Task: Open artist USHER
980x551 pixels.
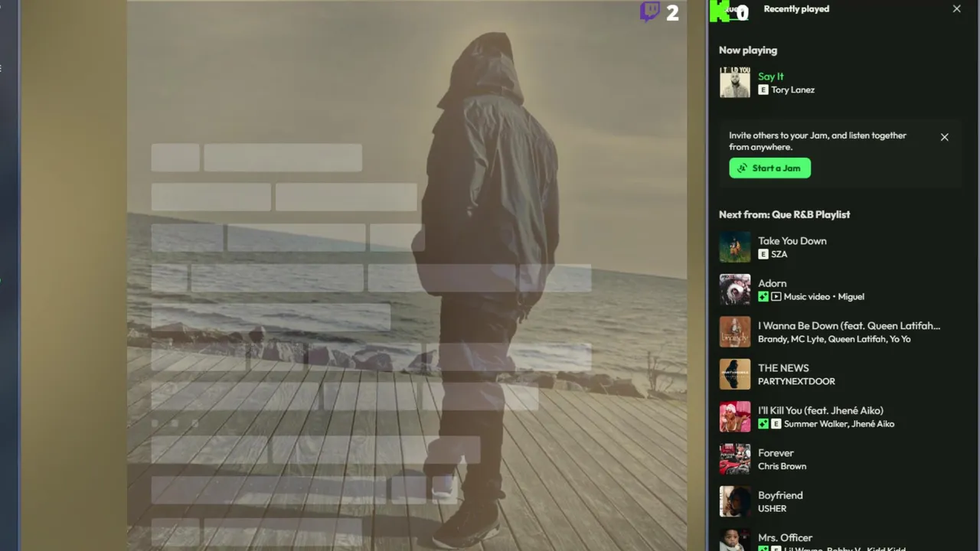Action: (x=772, y=509)
